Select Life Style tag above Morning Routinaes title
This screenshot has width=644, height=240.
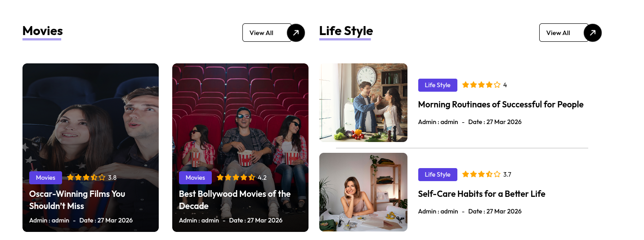[438, 85]
